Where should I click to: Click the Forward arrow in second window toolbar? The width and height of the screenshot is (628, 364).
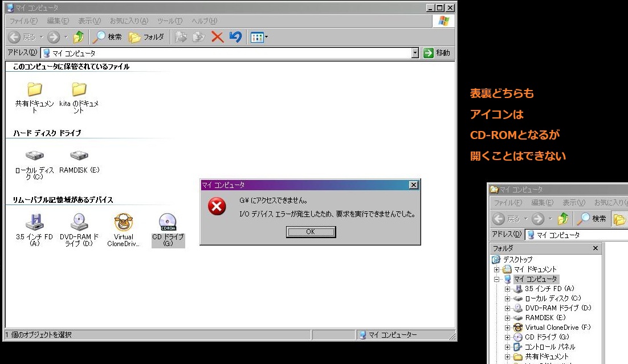pos(538,219)
